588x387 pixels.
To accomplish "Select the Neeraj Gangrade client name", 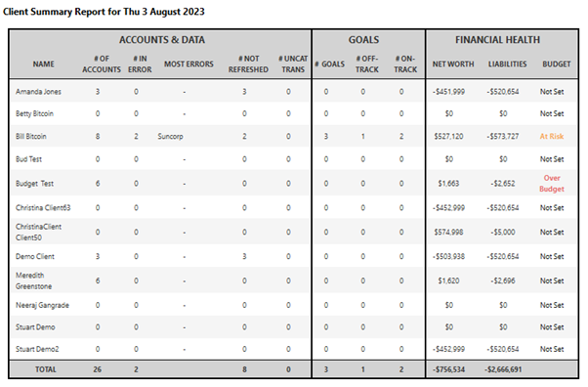I will click(42, 305).
